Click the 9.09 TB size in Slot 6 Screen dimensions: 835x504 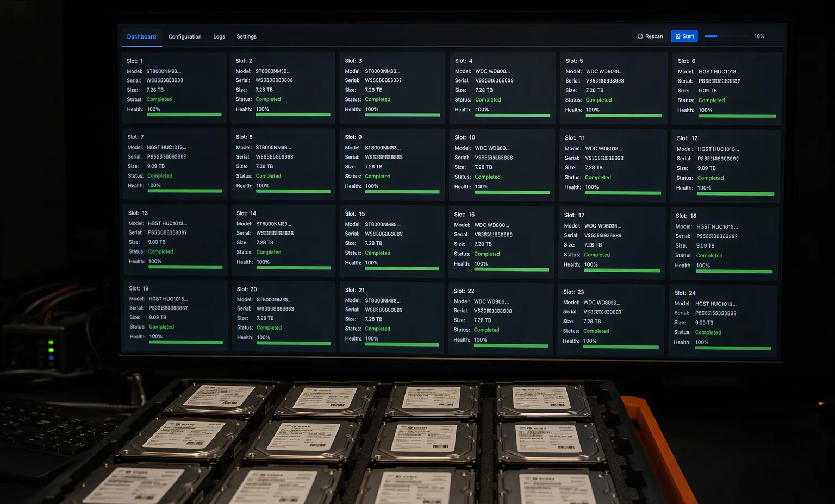[708, 91]
